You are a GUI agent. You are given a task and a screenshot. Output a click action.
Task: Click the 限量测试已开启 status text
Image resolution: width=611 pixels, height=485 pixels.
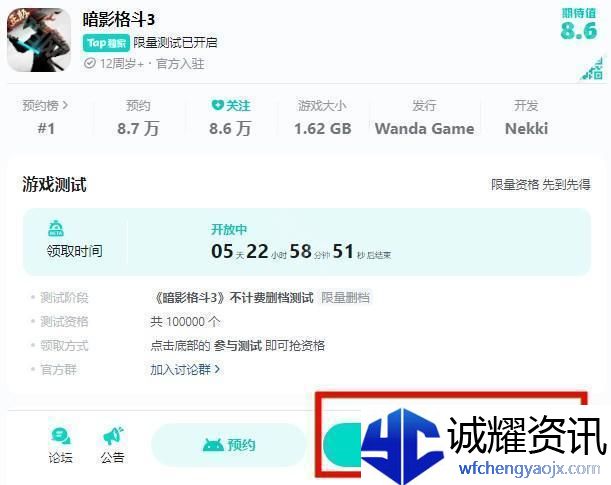click(x=175, y=42)
